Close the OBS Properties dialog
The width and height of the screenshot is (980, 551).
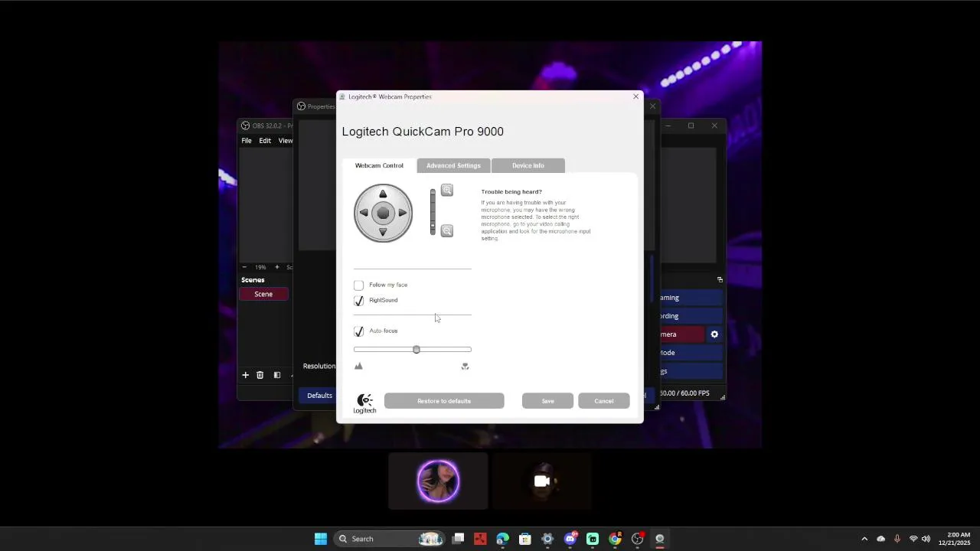652,106
